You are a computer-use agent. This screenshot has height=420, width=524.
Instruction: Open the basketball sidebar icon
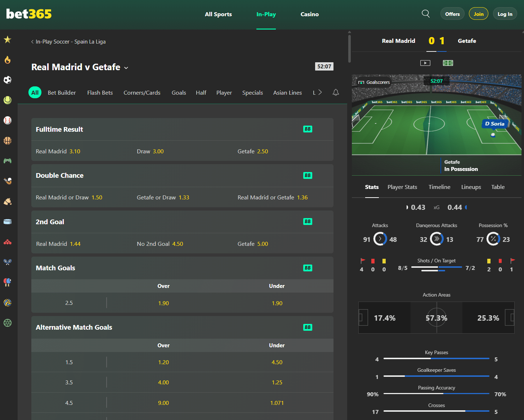pos(8,140)
